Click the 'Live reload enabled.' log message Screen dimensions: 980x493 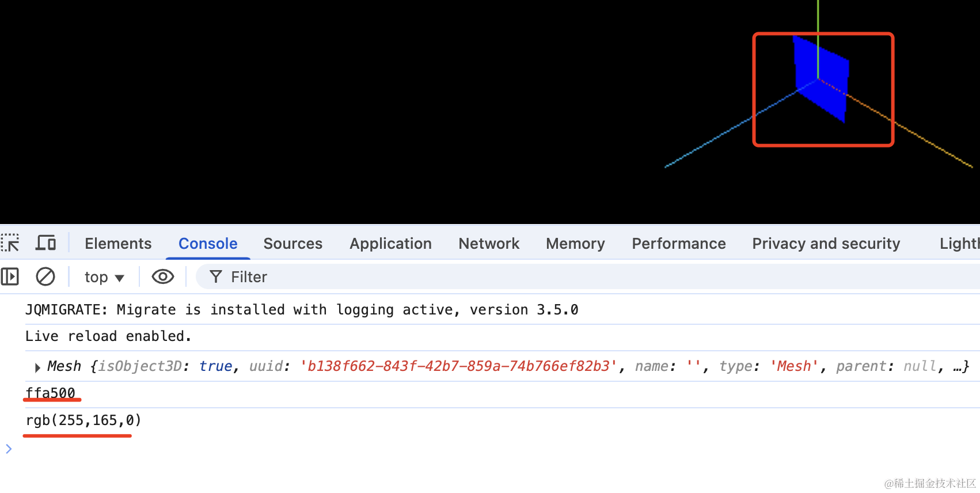pyautogui.click(x=108, y=336)
